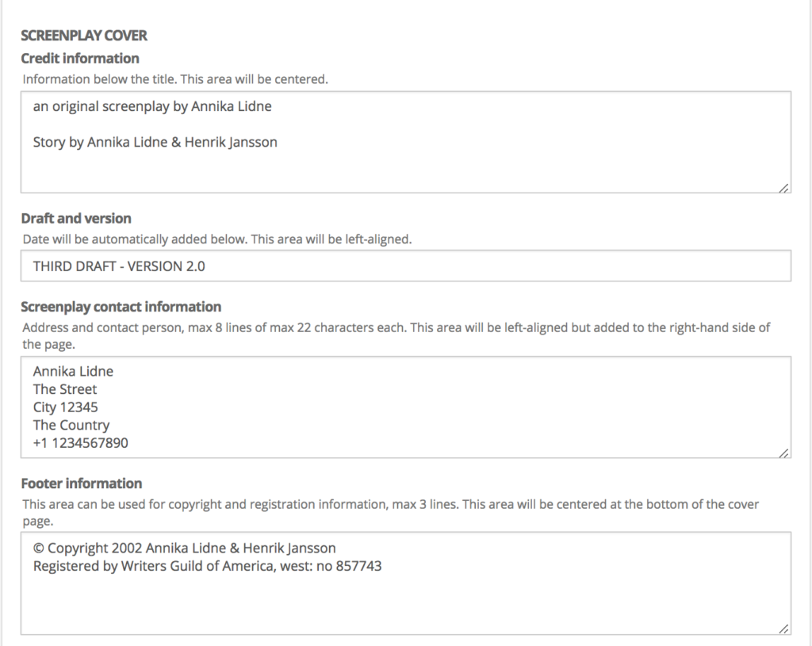Place cursor on 'Registered by Writers Guild' line
812x646 pixels.
tap(207, 567)
